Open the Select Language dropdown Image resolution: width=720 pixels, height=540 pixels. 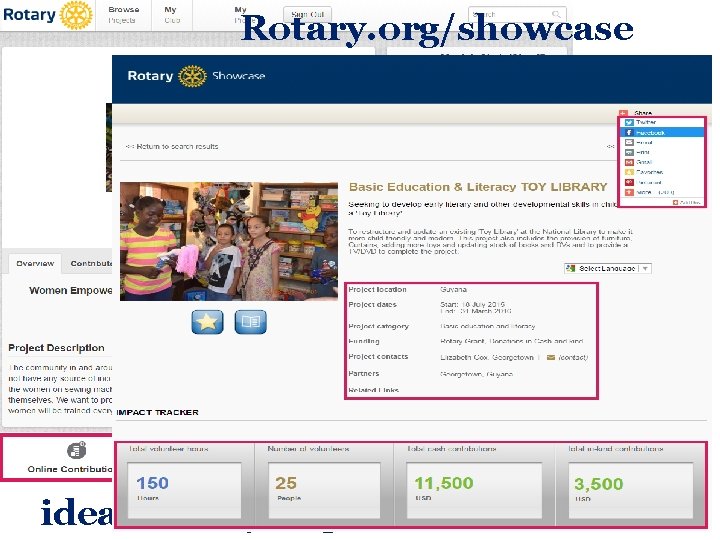(x=608, y=269)
